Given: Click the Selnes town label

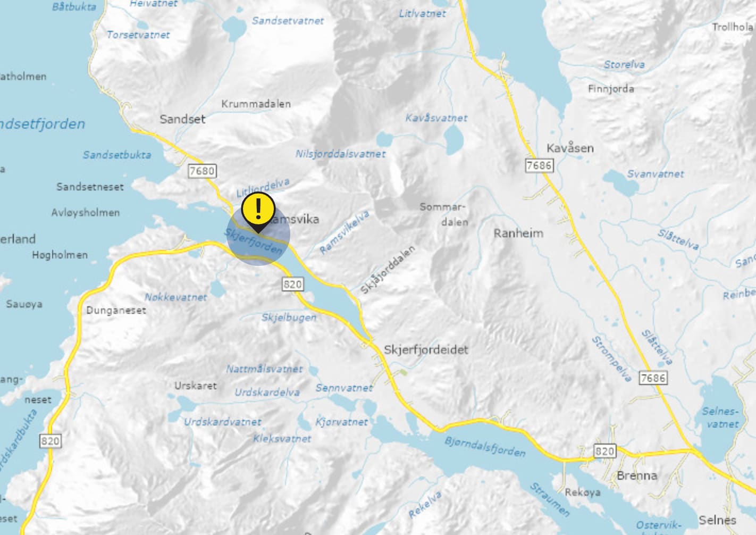Looking at the screenshot, I should pyautogui.click(x=717, y=520).
